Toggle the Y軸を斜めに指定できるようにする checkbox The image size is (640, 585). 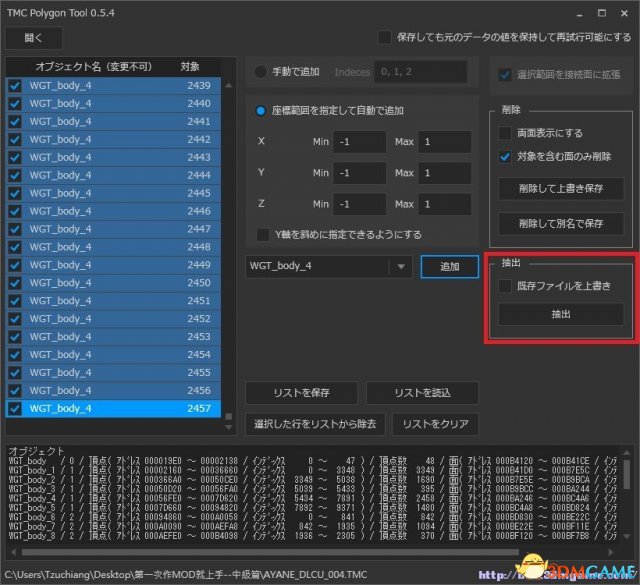261,235
